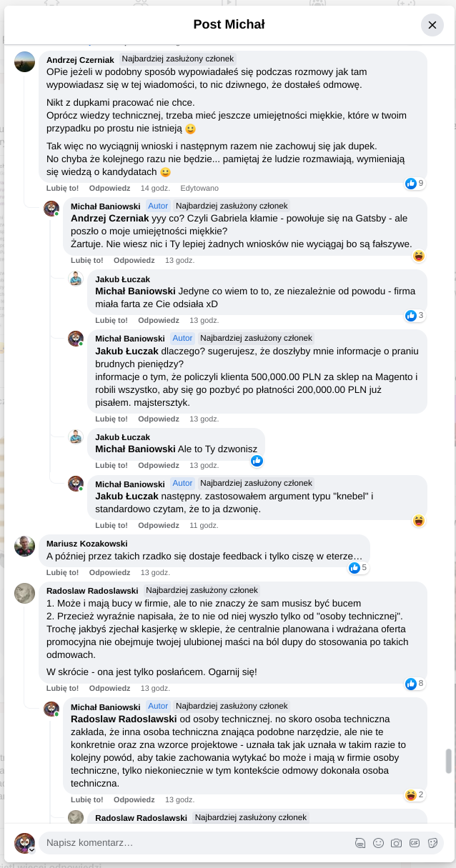456x868 pixels.
Task: Open edit history via Edytowano label
Action: [x=199, y=188]
